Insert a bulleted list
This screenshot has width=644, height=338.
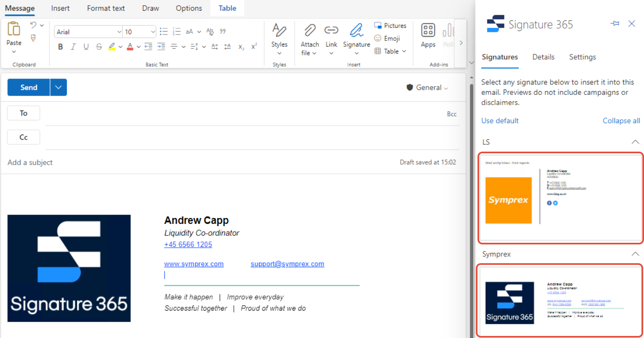tap(164, 31)
